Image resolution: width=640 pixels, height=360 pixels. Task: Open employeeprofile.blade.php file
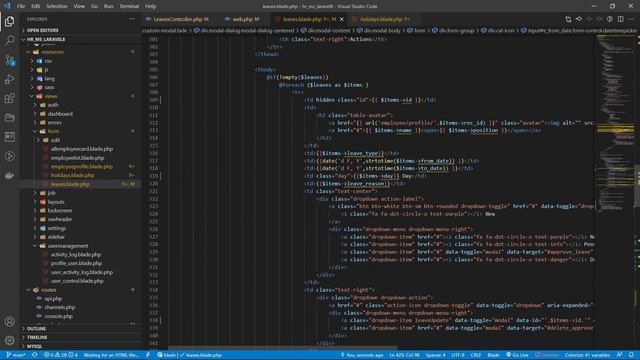[x=80, y=167]
